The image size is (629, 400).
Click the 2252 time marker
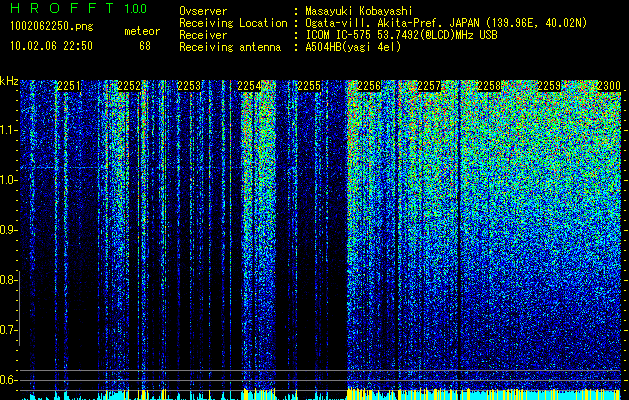[x=129, y=86]
